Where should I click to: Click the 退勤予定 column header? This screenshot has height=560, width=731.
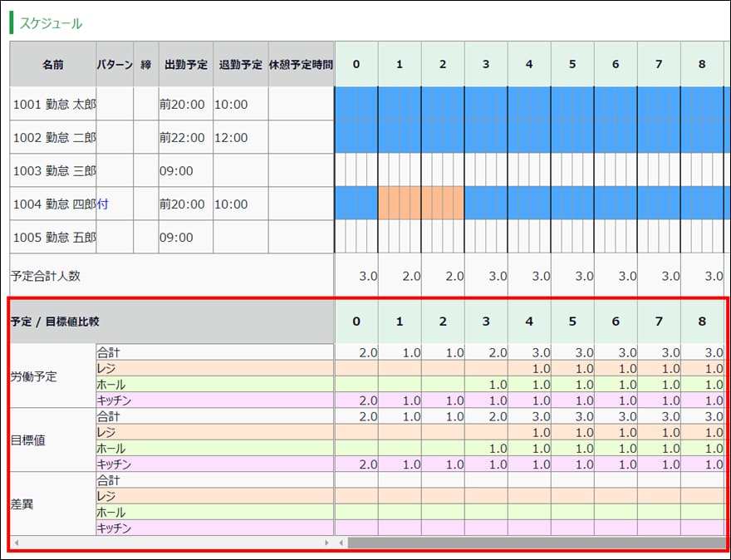(240, 65)
